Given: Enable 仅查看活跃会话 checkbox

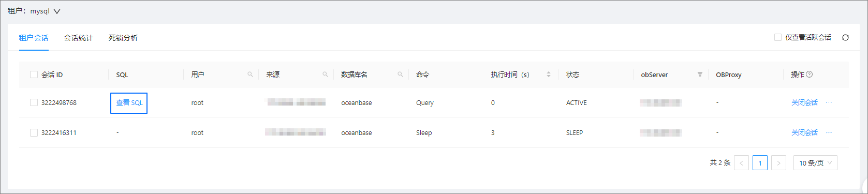Looking at the screenshot, I should click(x=777, y=37).
